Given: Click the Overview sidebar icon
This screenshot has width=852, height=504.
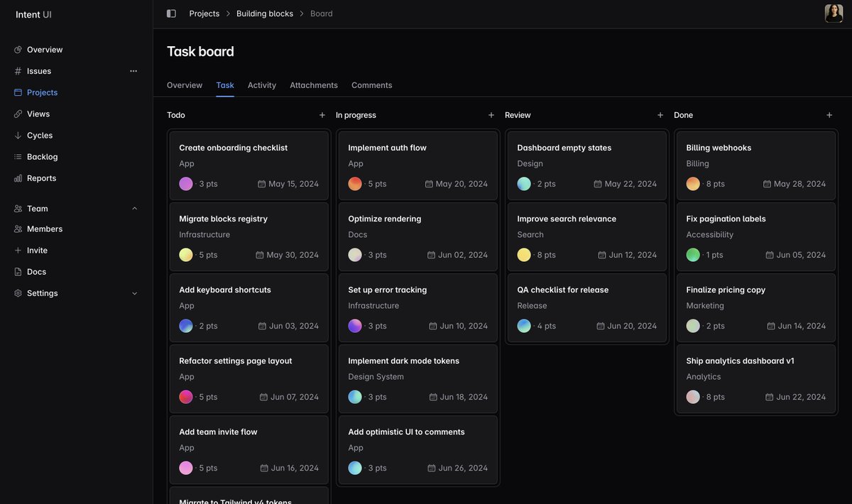Looking at the screenshot, I should (x=18, y=50).
